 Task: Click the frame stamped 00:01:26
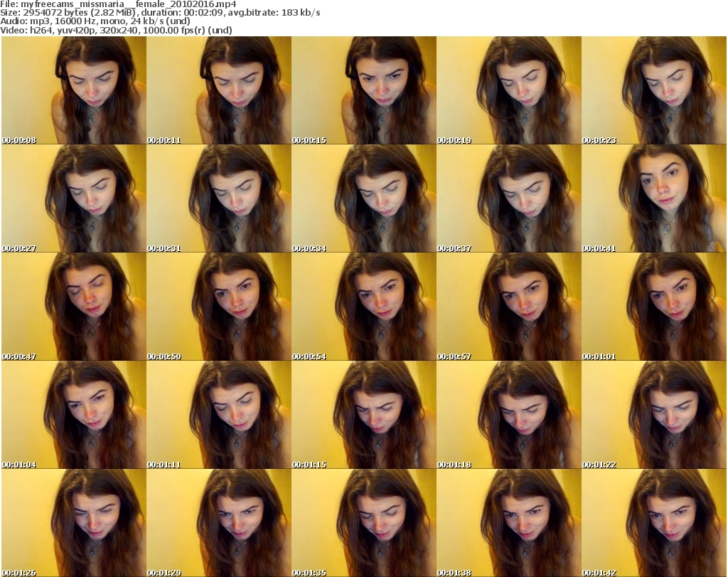(74, 523)
